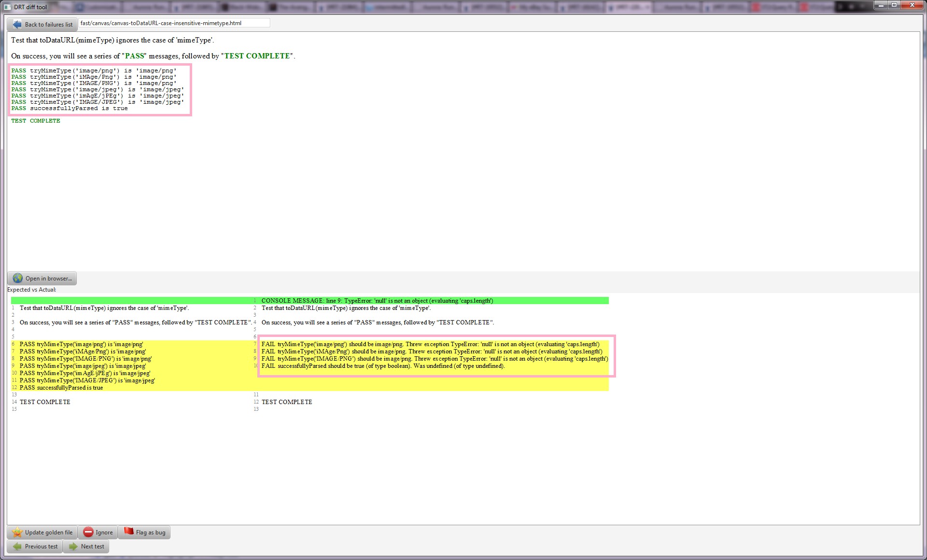Click the blue back arrow icon
927x560 pixels.
click(x=17, y=24)
